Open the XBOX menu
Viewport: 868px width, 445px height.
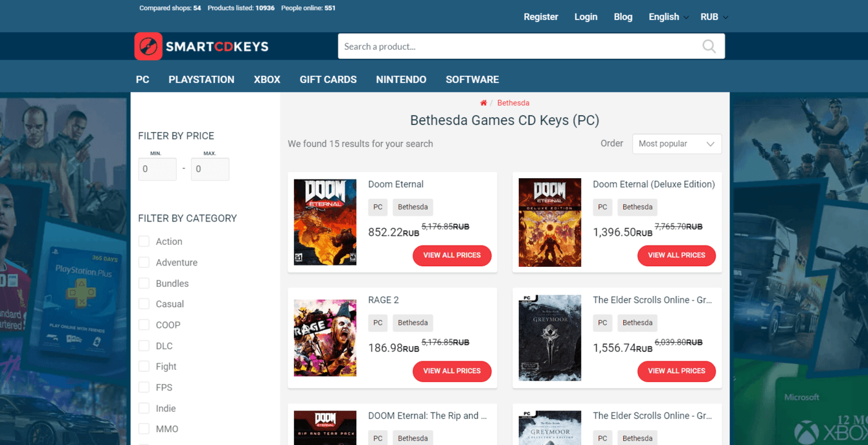tap(267, 80)
